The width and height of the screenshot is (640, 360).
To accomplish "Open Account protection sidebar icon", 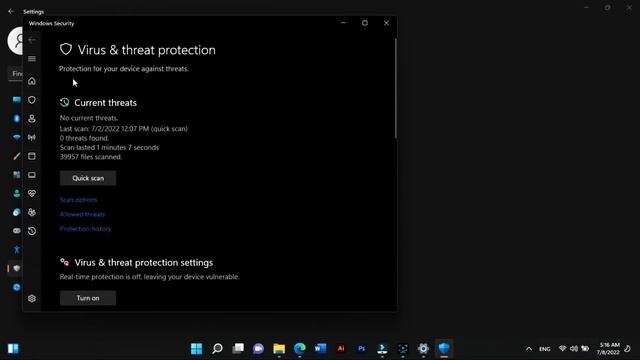I will [32, 119].
